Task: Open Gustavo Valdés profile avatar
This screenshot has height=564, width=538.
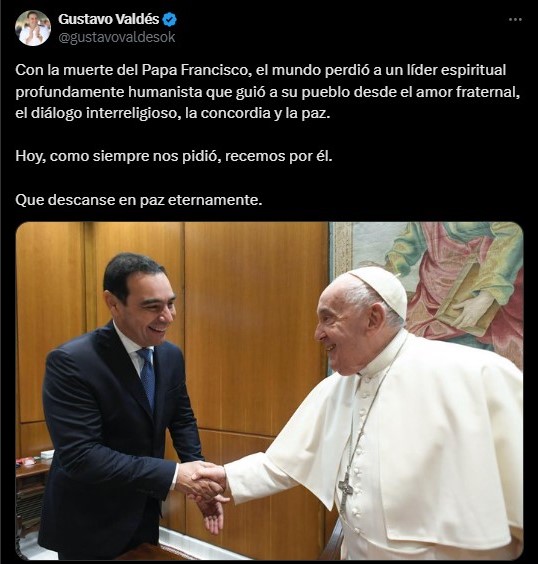Action: coord(33,28)
